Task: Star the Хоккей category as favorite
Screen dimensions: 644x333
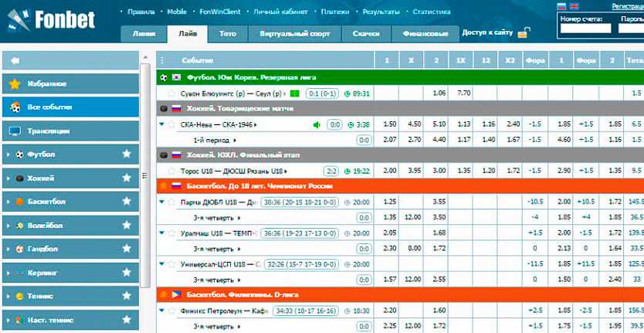Action: (x=127, y=178)
